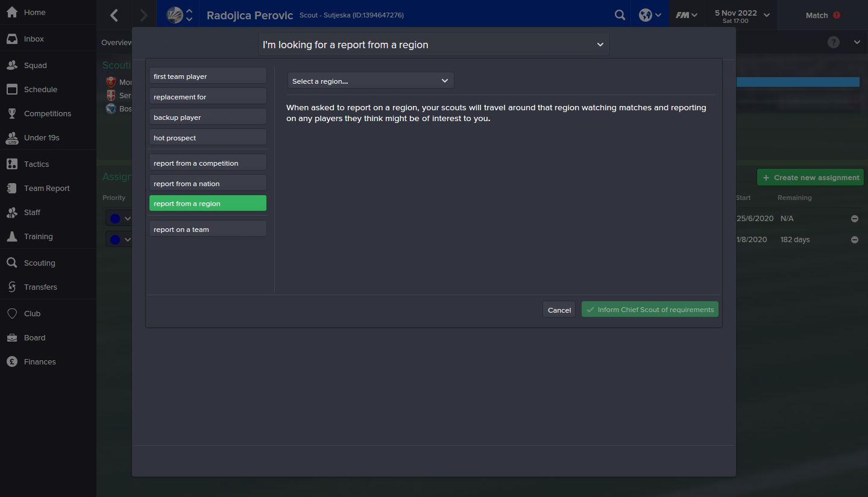The height and width of the screenshot is (497, 868).
Task: Select the backup player option
Action: [208, 117]
